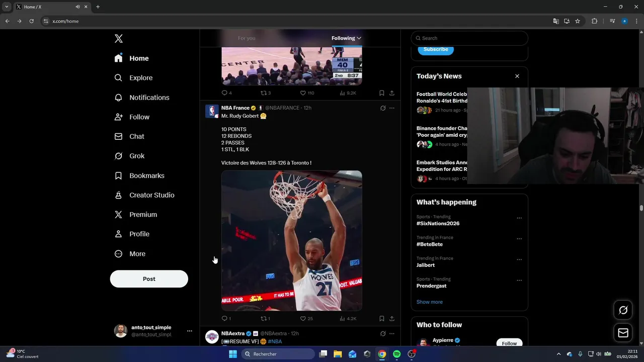Like the NBA France Gobert post

click(303, 318)
